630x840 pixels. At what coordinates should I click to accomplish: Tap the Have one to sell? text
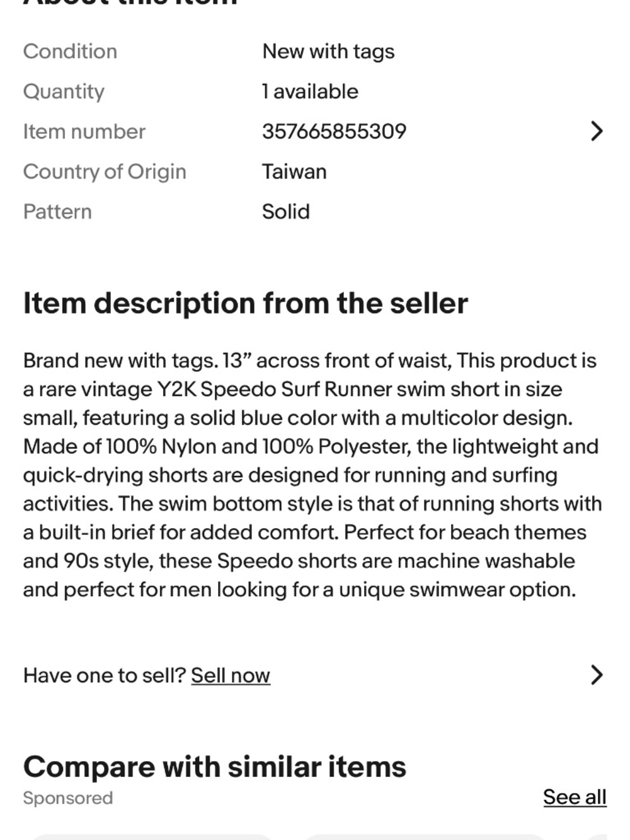coord(105,675)
